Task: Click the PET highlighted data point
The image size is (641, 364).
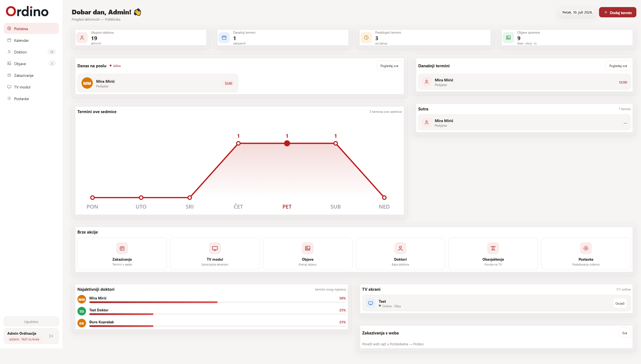Action: coord(287,143)
